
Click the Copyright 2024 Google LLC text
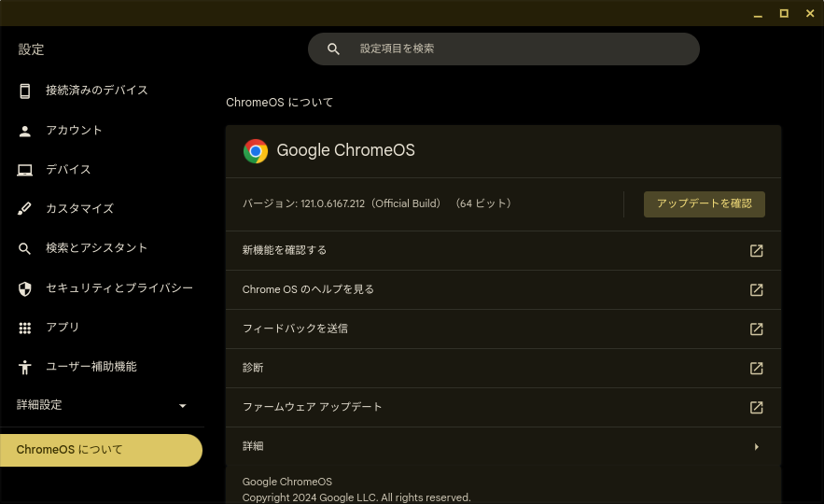click(x=356, y=497)
